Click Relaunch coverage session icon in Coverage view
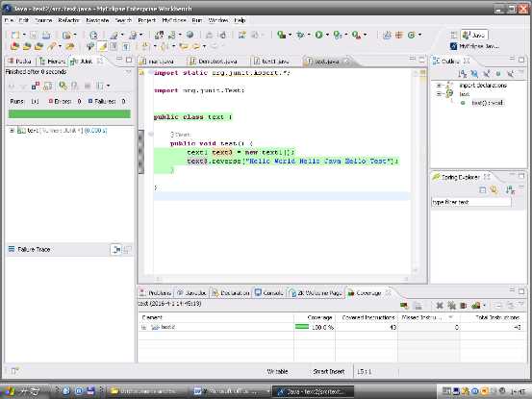 coord(404,306)
